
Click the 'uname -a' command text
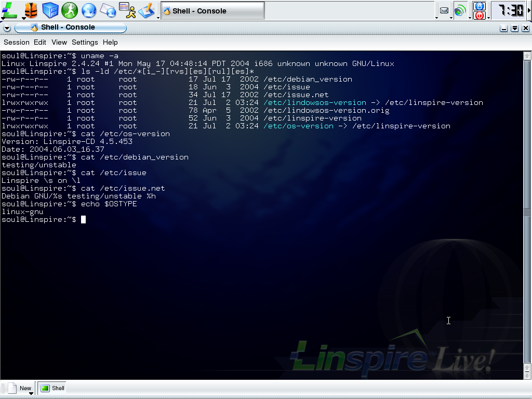[100, 56]
